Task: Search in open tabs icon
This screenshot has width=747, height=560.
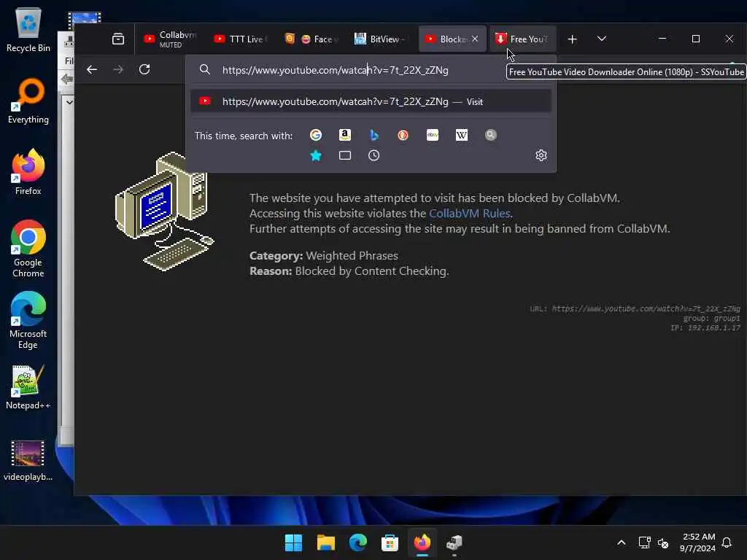Action: pos(345,156)
